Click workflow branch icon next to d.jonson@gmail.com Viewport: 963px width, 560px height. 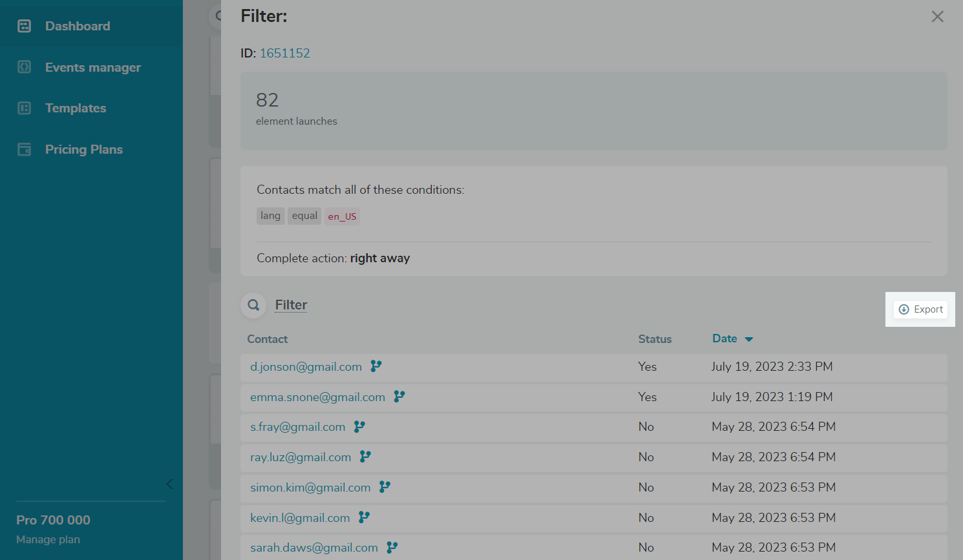[x=376, y=366]
